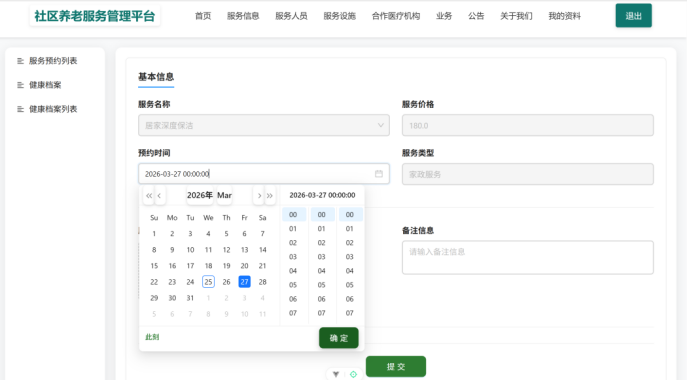Open 健康档案 in the sidebar
The image size is (687, 380).
pyautogui.click(x=45, y=85)
